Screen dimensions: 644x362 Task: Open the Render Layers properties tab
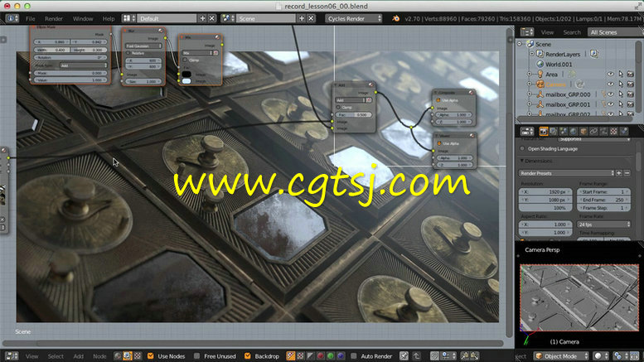553,132
